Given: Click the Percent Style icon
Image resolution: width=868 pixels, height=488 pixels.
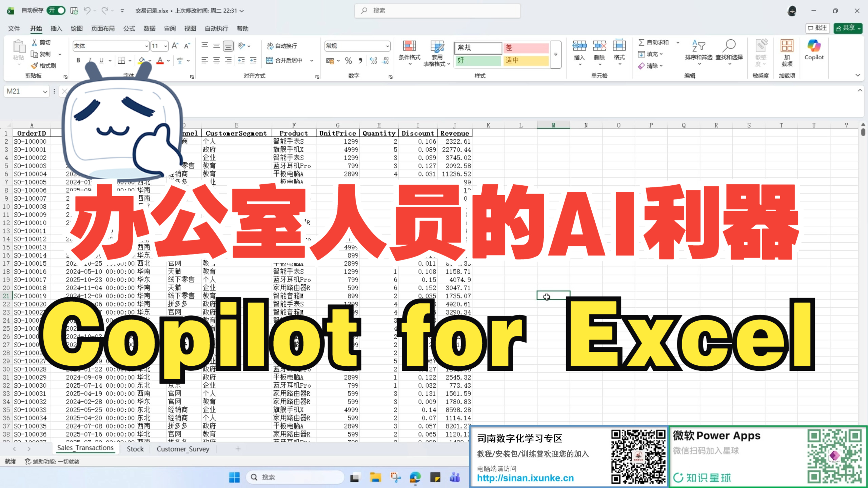Looking at the screenshot, I should pyautogui.click(x=349, y=61).
